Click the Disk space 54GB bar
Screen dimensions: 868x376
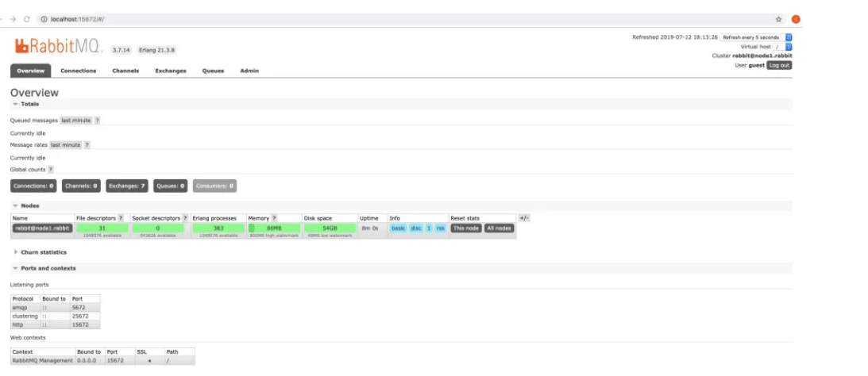pyautogui.click(x=330, y=228)
